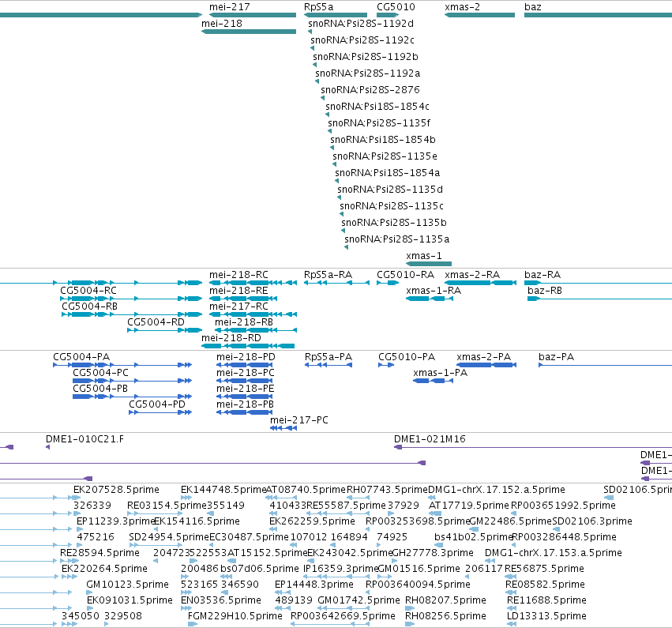The image size is (672, 628).
Task: Click the baz-RB transcript label
Action: (x=545, y=291)
